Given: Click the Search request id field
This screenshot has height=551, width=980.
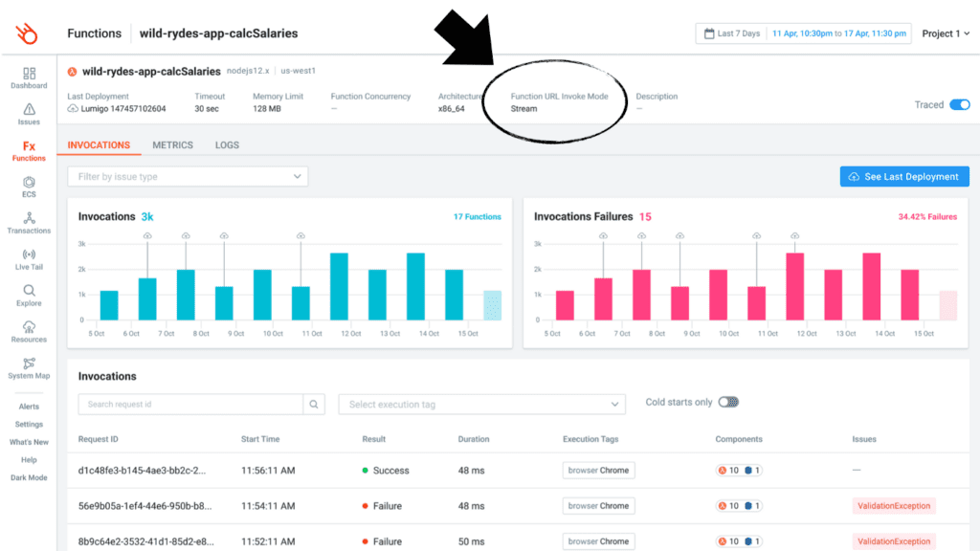Looking at the screenshot, I should pos(190,405).
